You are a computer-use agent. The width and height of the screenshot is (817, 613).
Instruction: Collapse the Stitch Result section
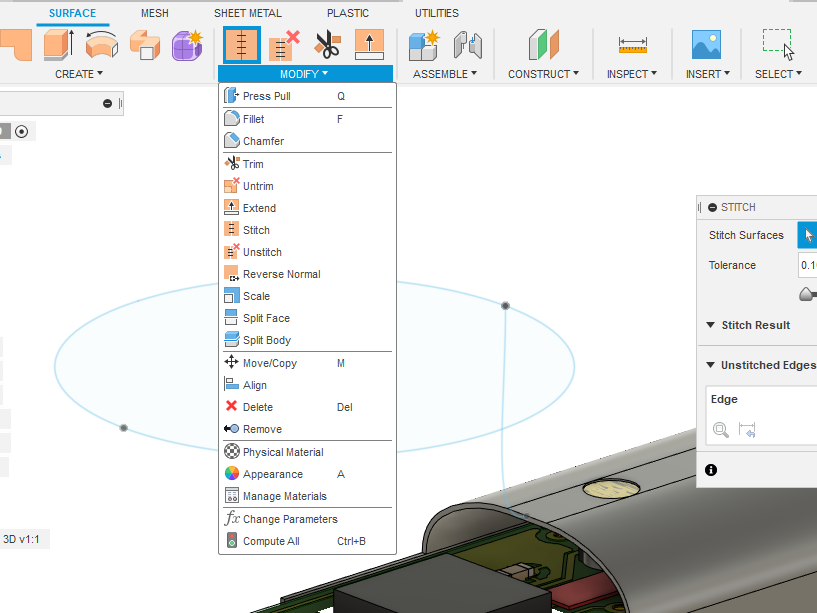coord(711,325)
